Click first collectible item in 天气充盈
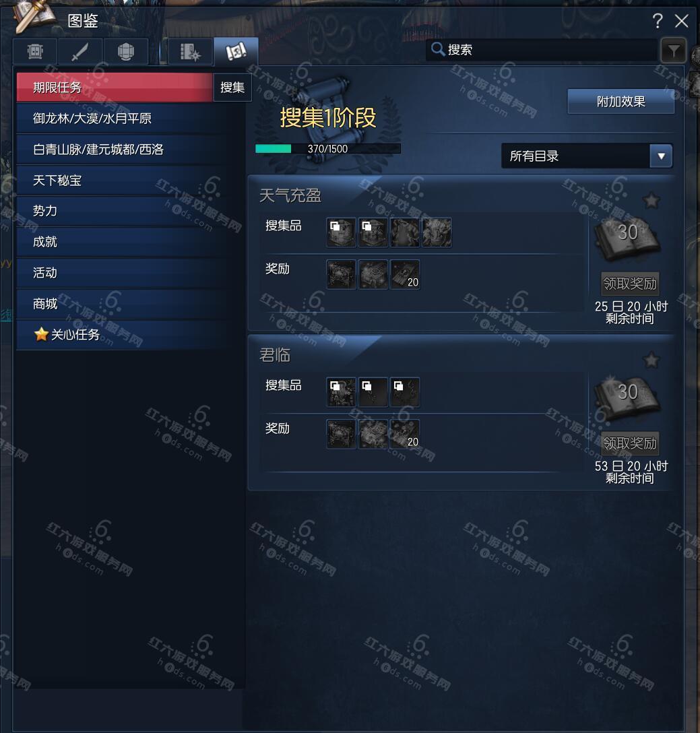Viewport: 700px width, 733px height. click(x=341, y=232)
